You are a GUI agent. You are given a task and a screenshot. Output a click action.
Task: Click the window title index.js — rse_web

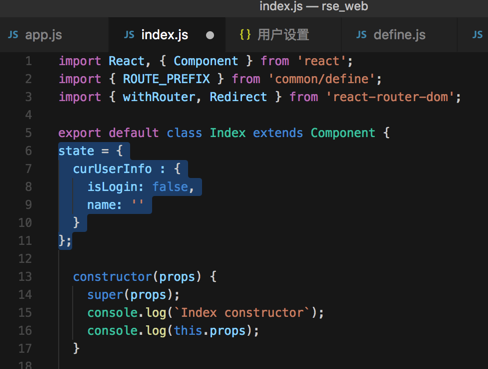point(314,6)
